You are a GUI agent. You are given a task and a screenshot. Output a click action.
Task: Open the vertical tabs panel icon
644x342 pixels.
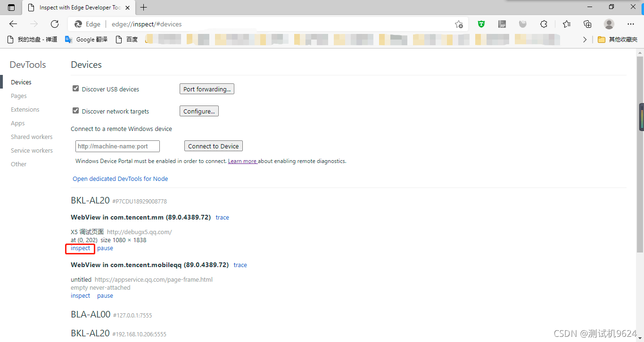(11, 7)
